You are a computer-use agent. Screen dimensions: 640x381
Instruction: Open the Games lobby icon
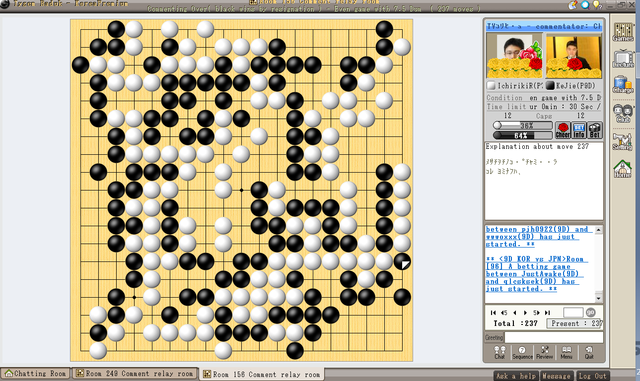[623, 32]
